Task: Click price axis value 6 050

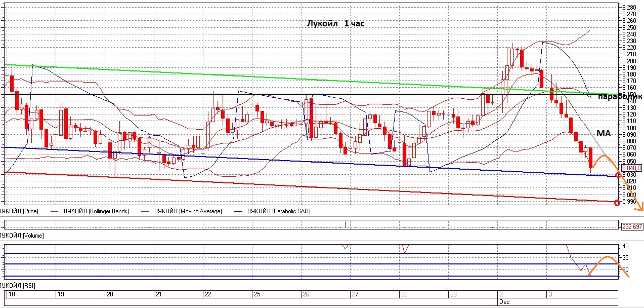Action: tap(629, 161)
